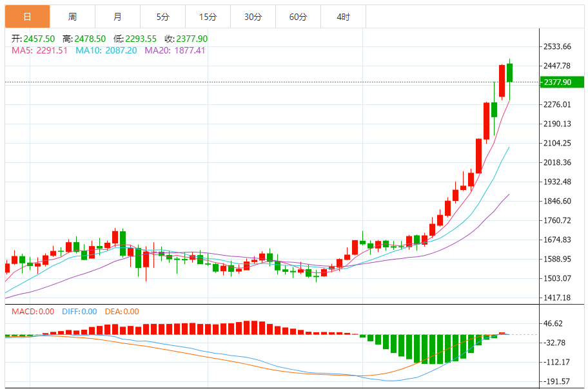Click the MACD:0.00 indicator label
The height and width of the screenshot is (389, 588).
[x=33, y=312]
